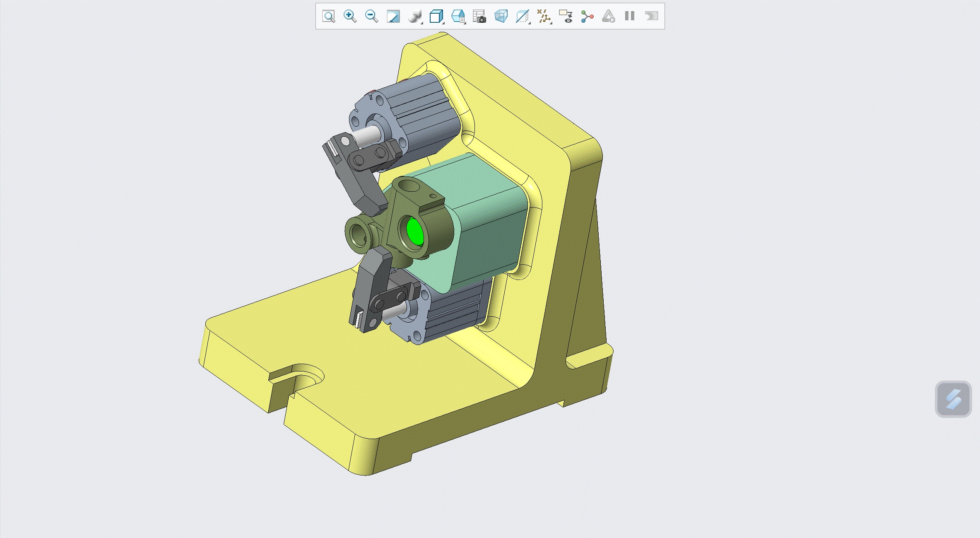
Task: Click the floating blue S button
Action: [x=953, y=399]
